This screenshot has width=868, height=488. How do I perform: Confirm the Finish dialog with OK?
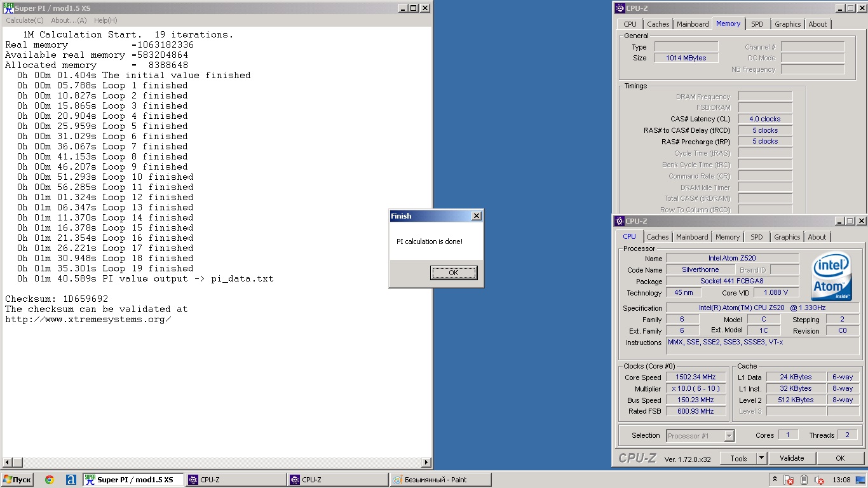pyautogui.click(x=453, y=273)
